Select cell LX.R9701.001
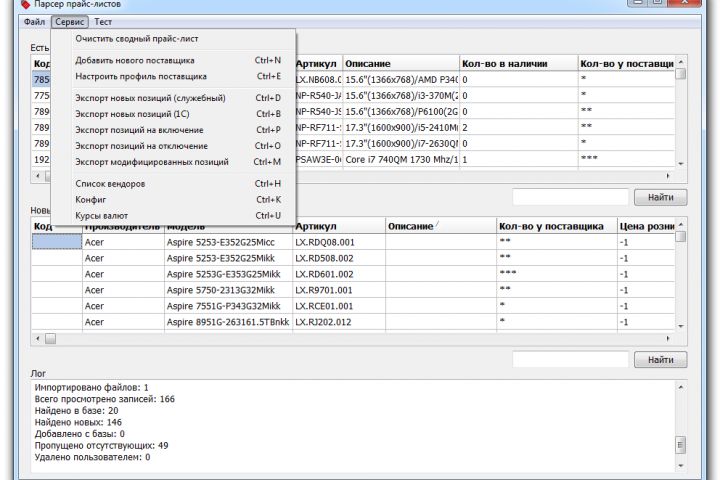The width and height of the screenshot is (720, 480). click(x=338, y=290)
